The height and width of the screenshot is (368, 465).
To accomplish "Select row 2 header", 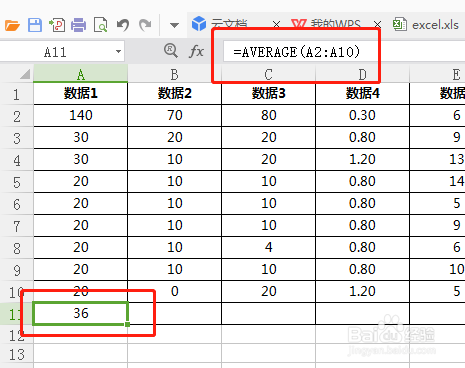I will (16, 116).
